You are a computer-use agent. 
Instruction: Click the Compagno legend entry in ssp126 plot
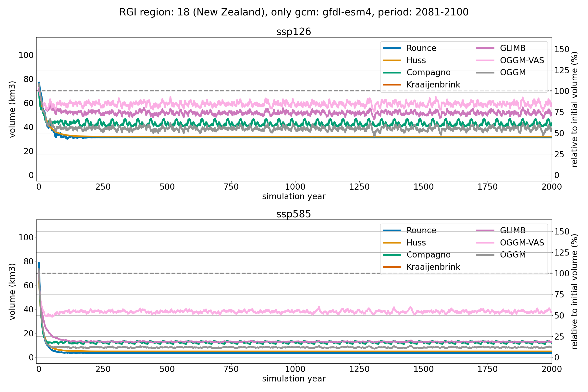point(428,72)
